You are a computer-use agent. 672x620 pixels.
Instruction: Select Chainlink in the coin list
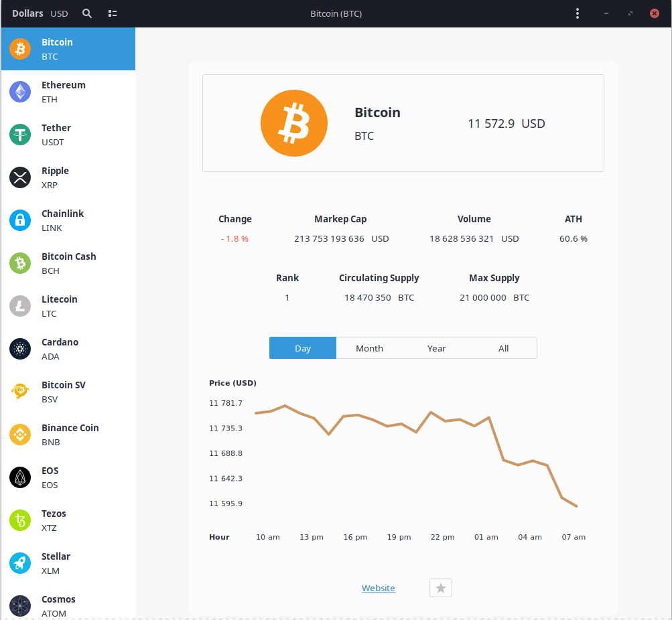tap(68, 220)
